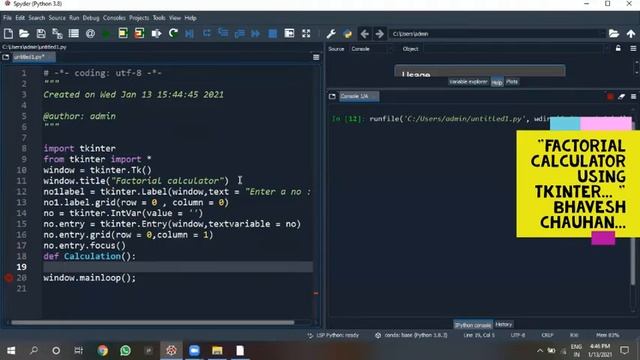Image resolution: width=640 pixels, height=360 pixels.
Task: Browse a working directory folder icon
Action: pyautogui.click(x=614, y=33)
